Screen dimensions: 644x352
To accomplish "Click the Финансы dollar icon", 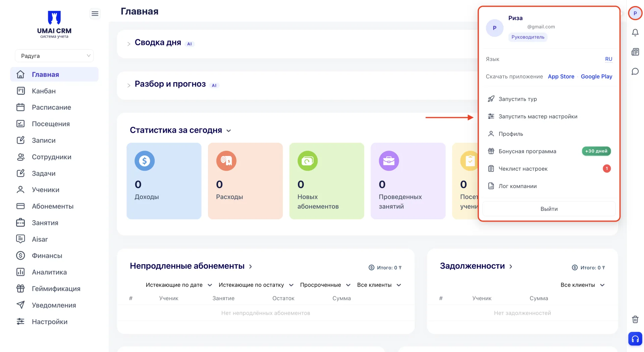I will click(20, 255).
